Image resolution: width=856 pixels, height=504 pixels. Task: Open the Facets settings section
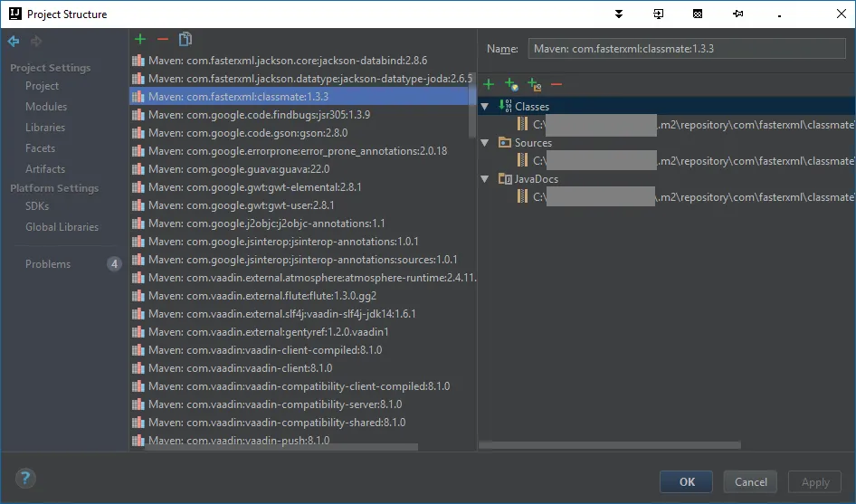[41, 148]
